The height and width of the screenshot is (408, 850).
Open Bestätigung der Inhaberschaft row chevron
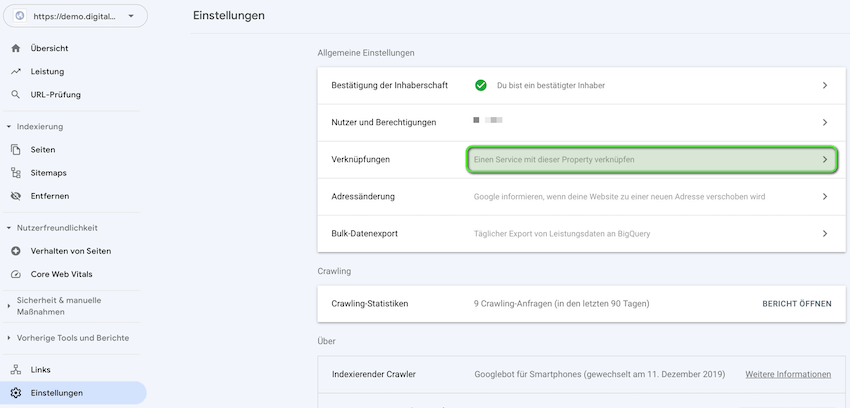(x=825, y=86)
